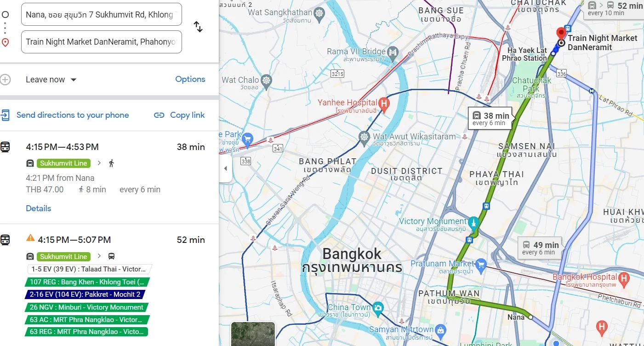Click the Copy link chain icon
Image resolution: width=644 pixels, height=346 pixels.
159,115
